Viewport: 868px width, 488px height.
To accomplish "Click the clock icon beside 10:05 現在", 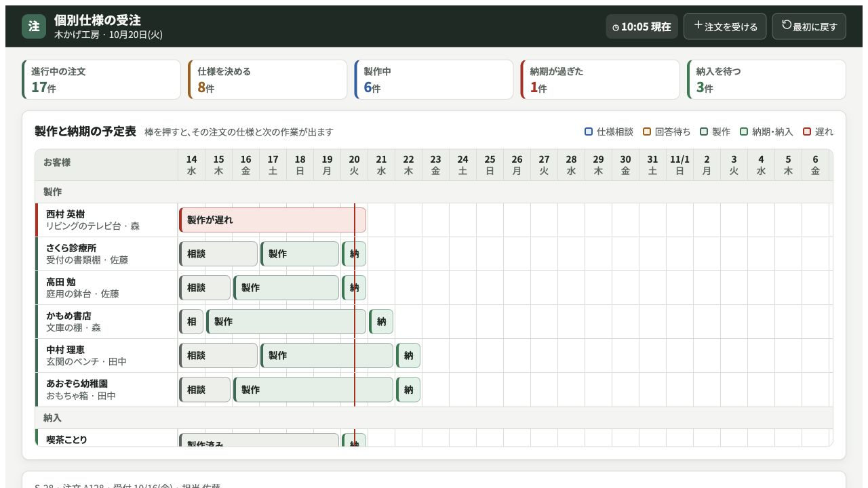I will click(616, 27).
